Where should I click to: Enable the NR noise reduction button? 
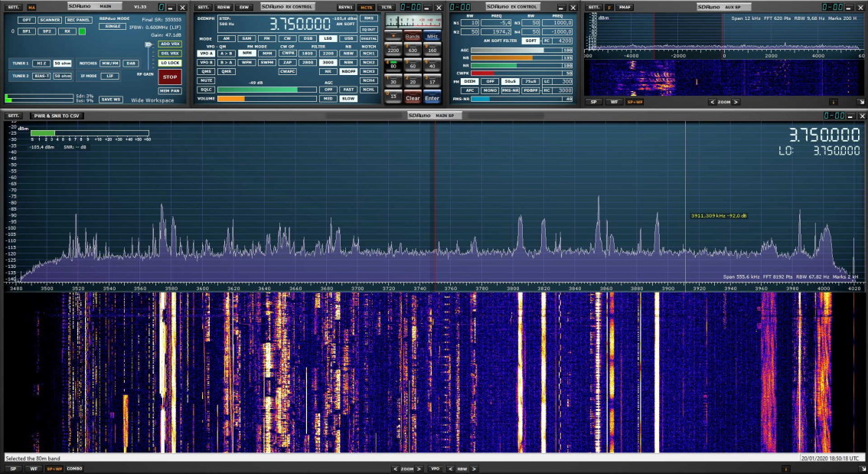328,71
